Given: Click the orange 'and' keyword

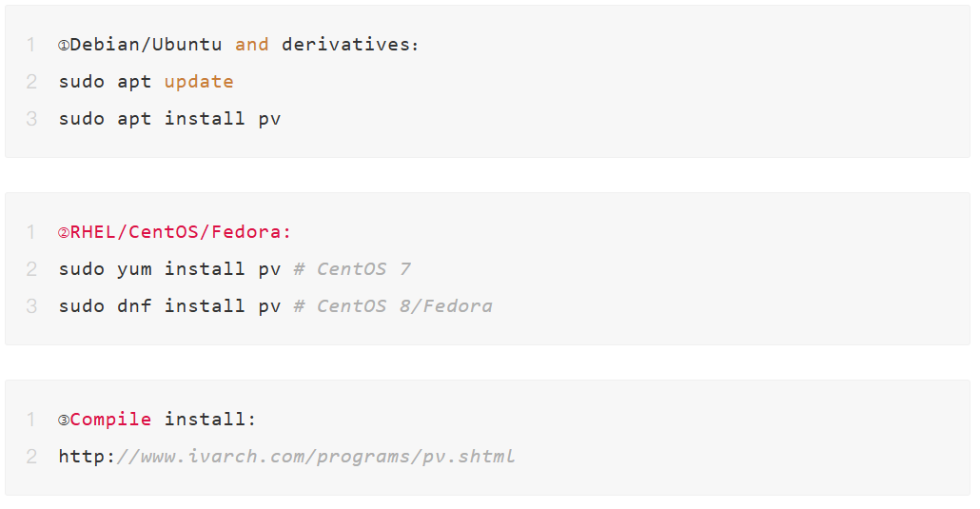Looking at the screenshot, I should coord(252,45).
